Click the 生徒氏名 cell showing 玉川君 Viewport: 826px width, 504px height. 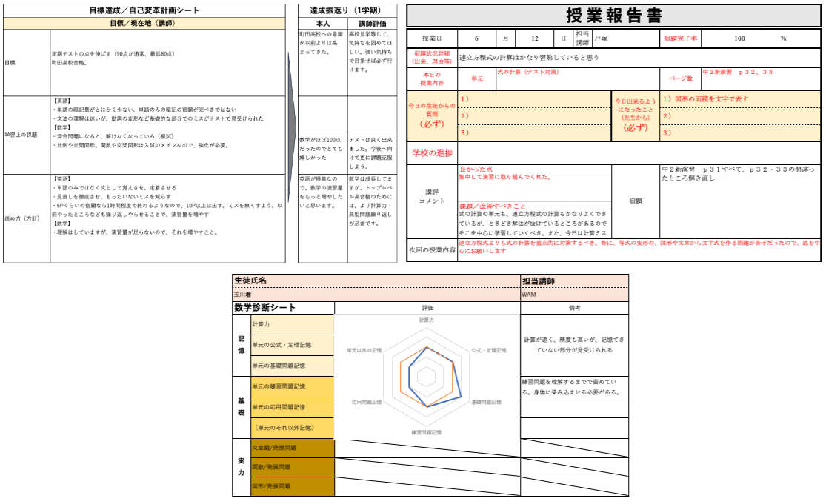252,295
